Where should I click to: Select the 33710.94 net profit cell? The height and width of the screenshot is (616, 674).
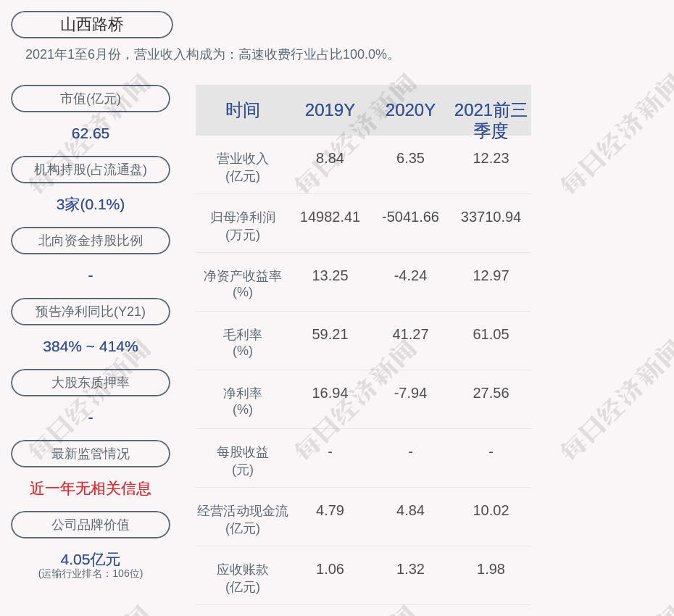tap(491, 217)
